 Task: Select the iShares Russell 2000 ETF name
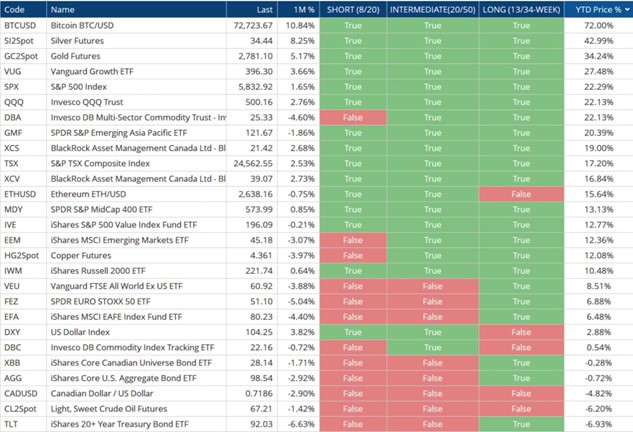point(136,271)
